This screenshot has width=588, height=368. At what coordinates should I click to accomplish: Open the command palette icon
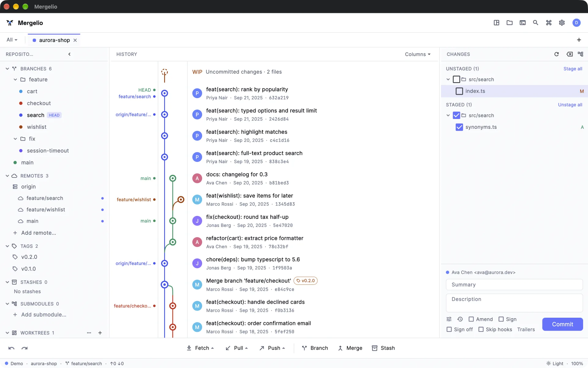[549, 23]
